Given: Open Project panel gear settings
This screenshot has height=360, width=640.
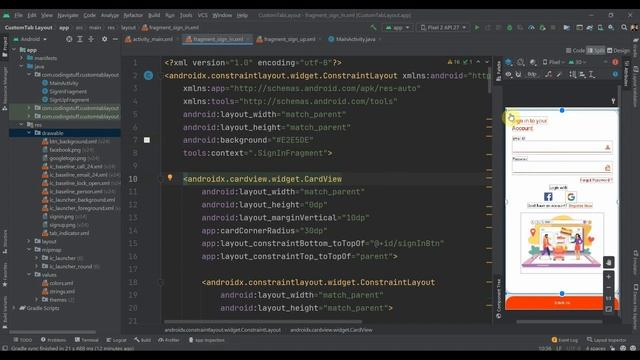Looking at the screenshot, I should click(104, 39).
